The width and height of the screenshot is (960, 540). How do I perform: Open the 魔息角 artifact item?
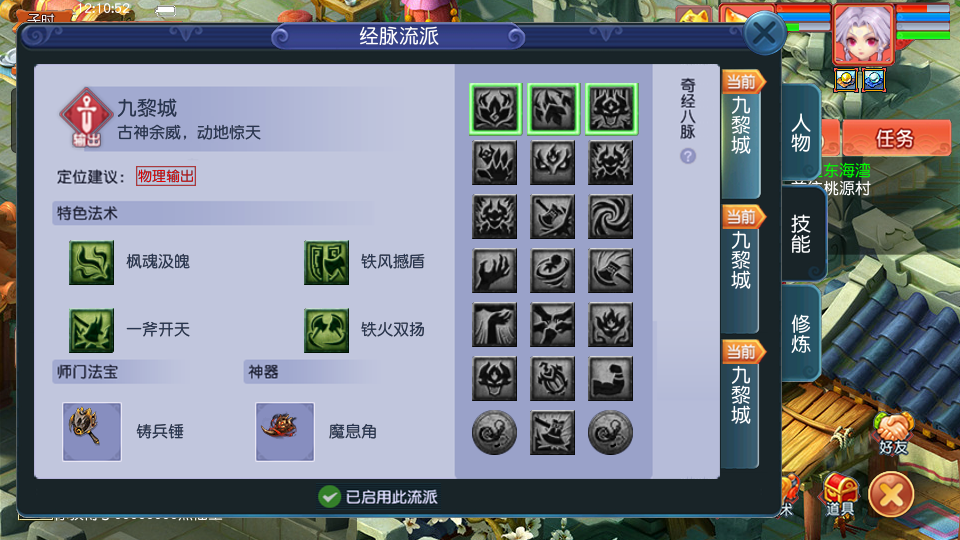(285, 432)
